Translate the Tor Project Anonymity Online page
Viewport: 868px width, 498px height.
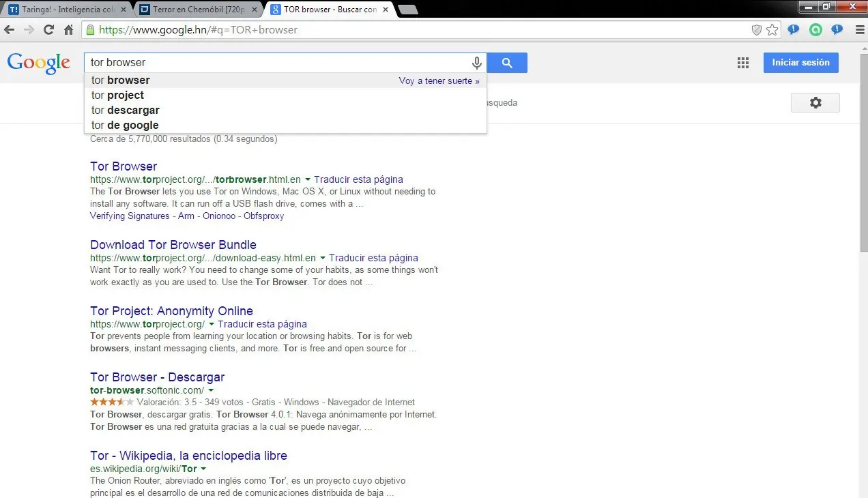[262, 325]
